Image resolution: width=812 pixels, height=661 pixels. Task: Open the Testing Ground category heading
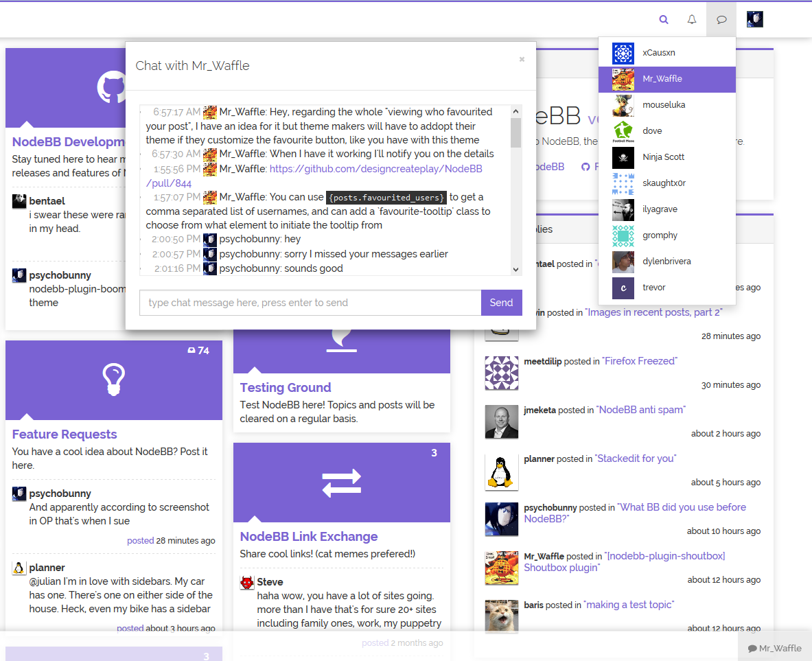point(286,388)
